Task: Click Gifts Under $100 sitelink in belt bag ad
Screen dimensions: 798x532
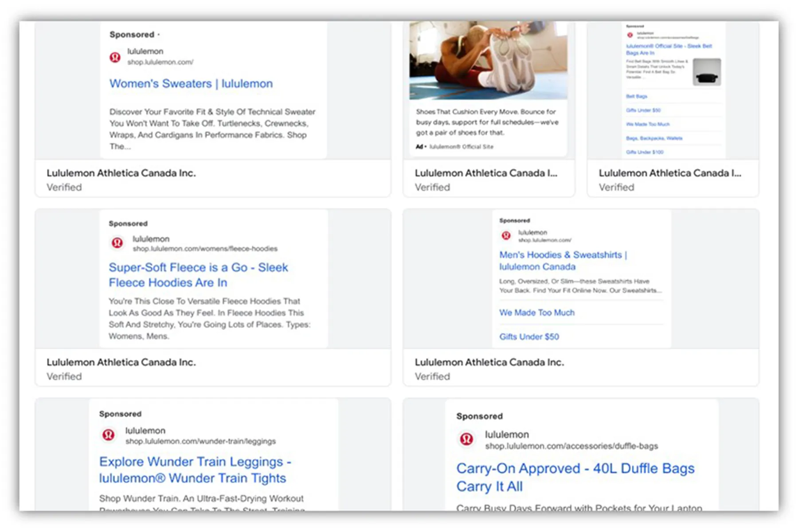Action: click(645, 152)
